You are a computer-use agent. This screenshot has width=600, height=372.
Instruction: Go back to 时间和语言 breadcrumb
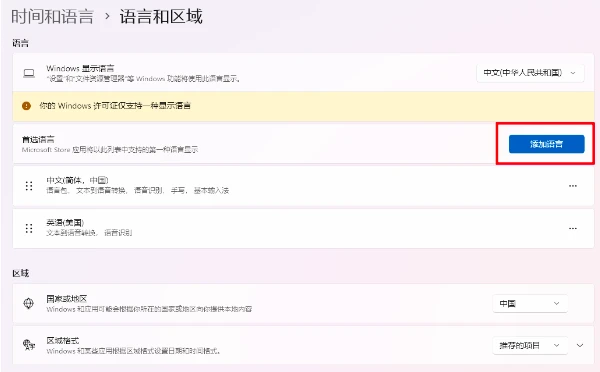click(x=52, y=17)
